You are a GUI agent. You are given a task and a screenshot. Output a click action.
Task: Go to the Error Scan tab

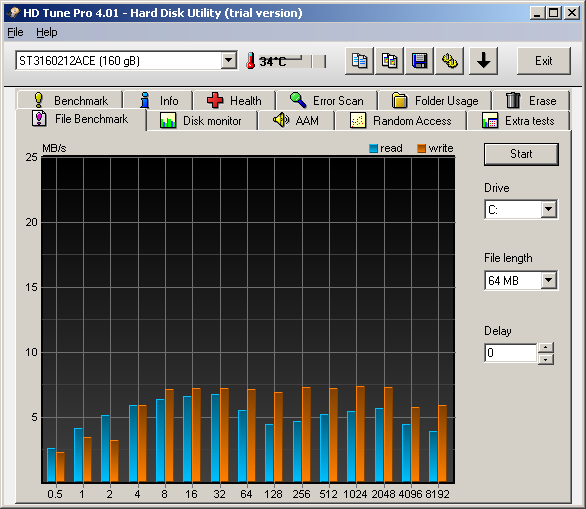(x=327, y=100)
